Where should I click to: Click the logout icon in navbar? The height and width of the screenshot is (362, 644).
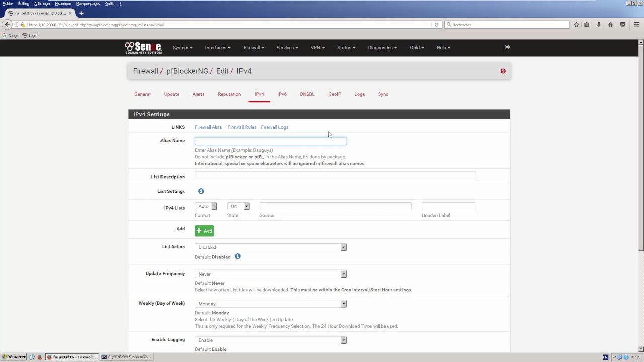pos(507,47)
